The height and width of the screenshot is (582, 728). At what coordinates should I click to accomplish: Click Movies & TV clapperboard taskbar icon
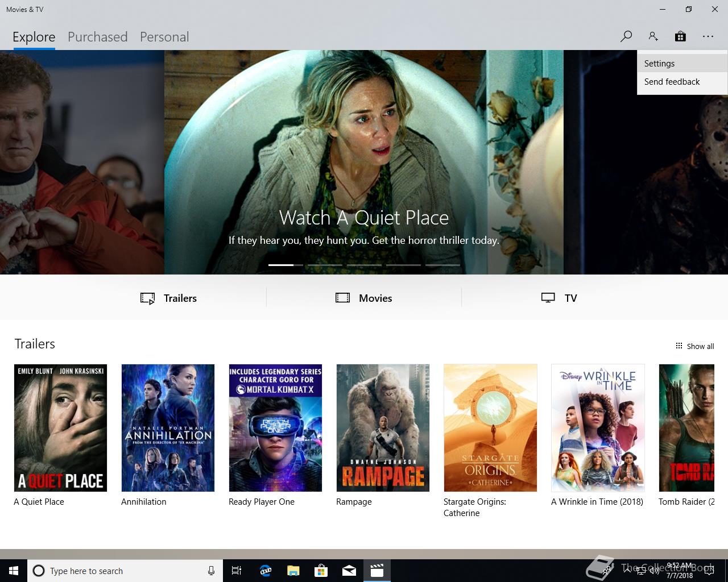coord(377,571)
